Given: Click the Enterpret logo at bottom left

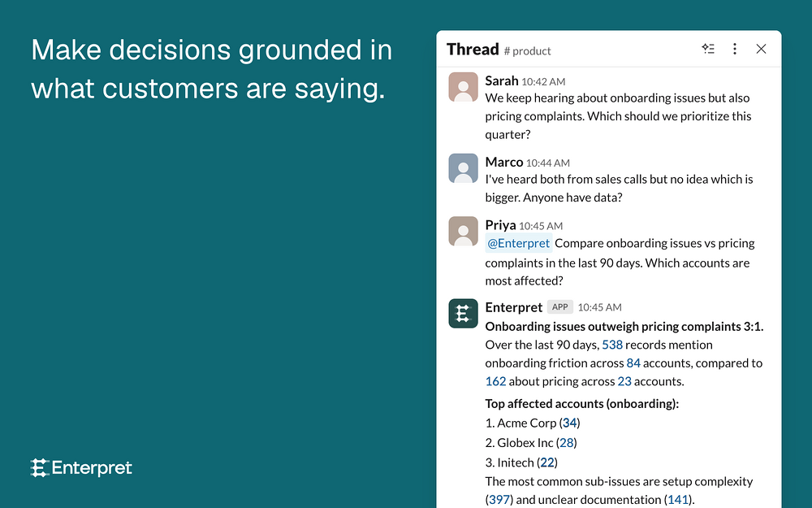Looking at the screenshot, I should tap(81, 468).
